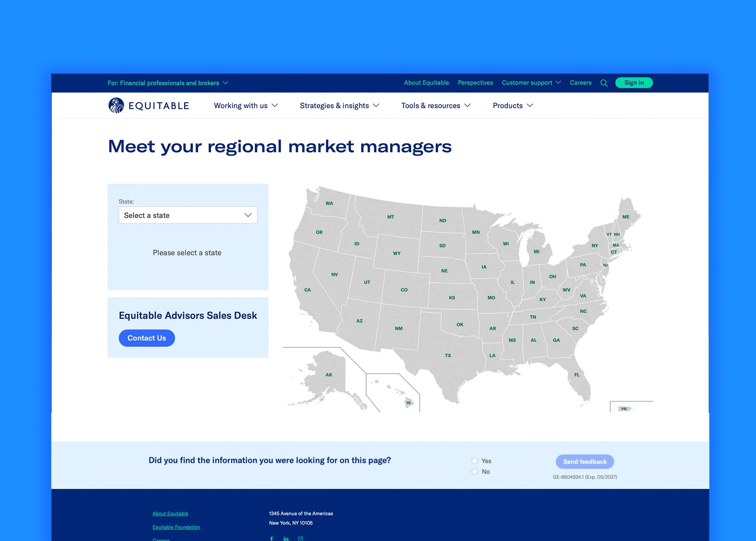Select Texas on the map

pos(447,355)
